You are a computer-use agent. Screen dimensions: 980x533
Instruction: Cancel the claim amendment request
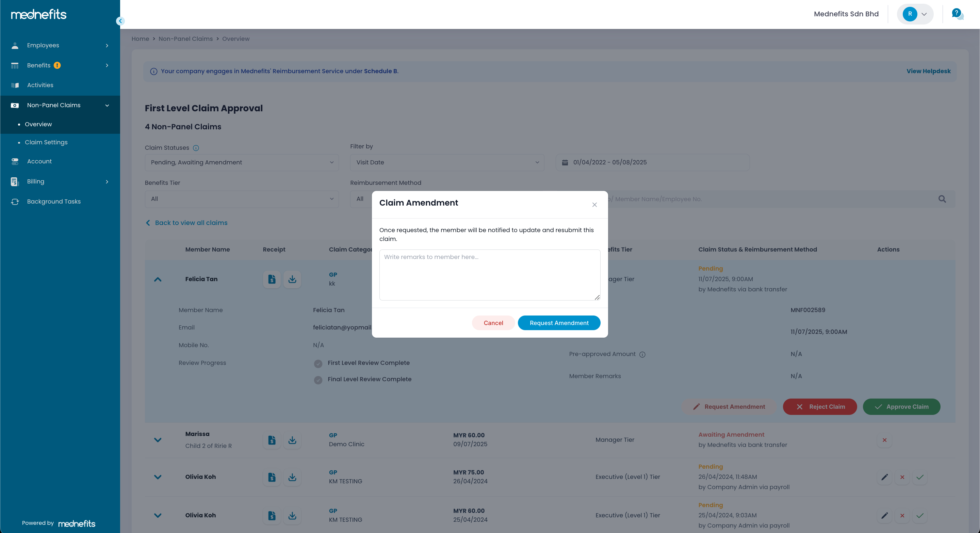pyautogui.click(x=493, y=323)
